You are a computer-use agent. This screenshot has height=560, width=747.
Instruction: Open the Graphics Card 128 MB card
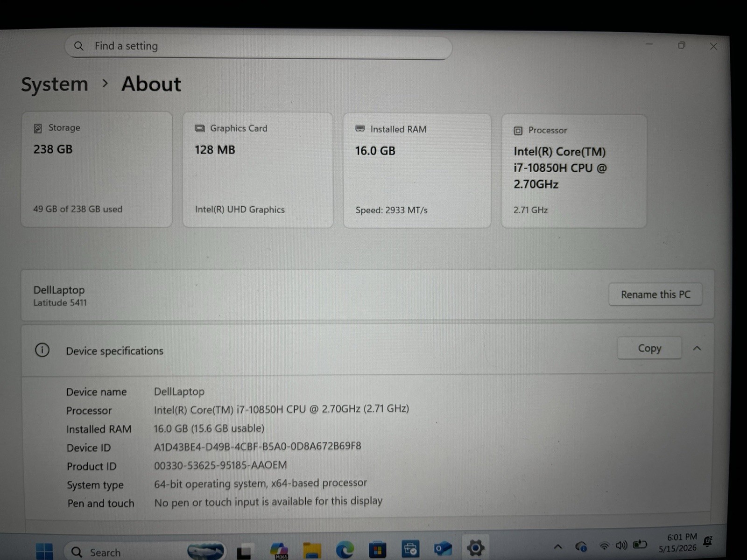click(x=258, y=170)
